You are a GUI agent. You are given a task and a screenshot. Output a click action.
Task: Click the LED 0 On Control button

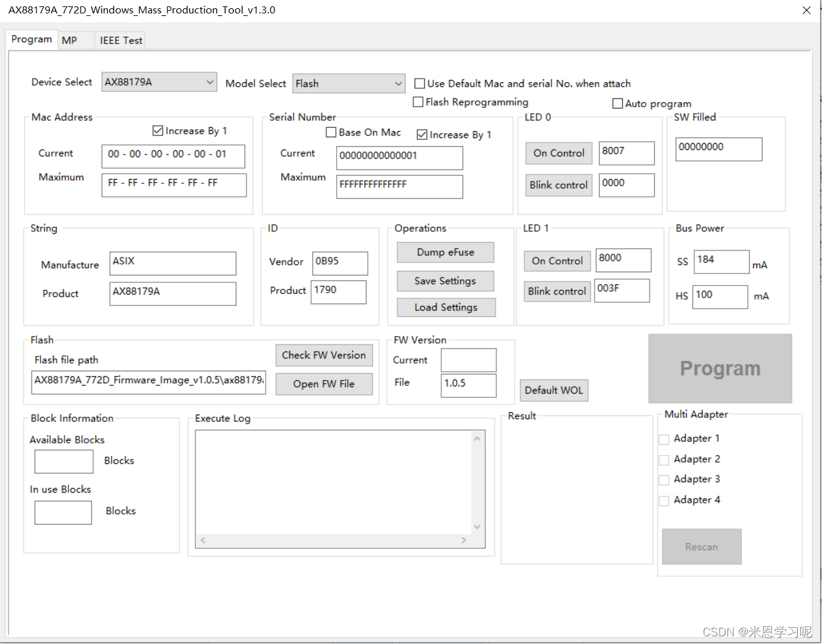pos(559,153)
